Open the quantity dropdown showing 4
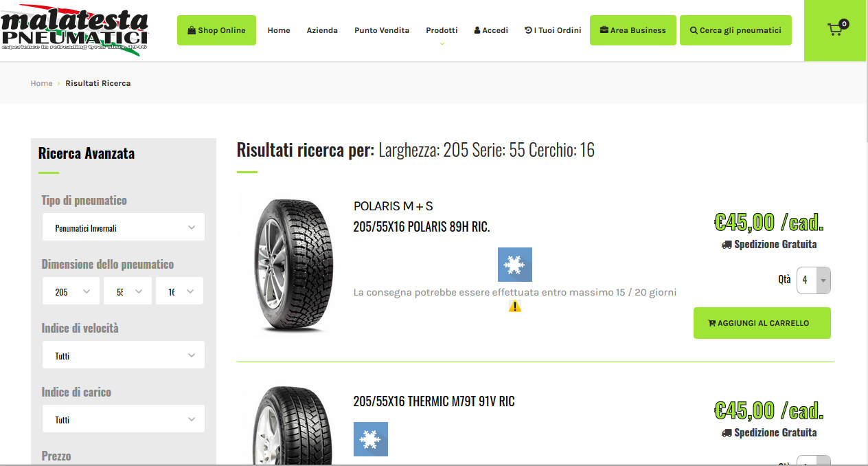This screenshot has width=868, height=466. click(x=814, y=280)
